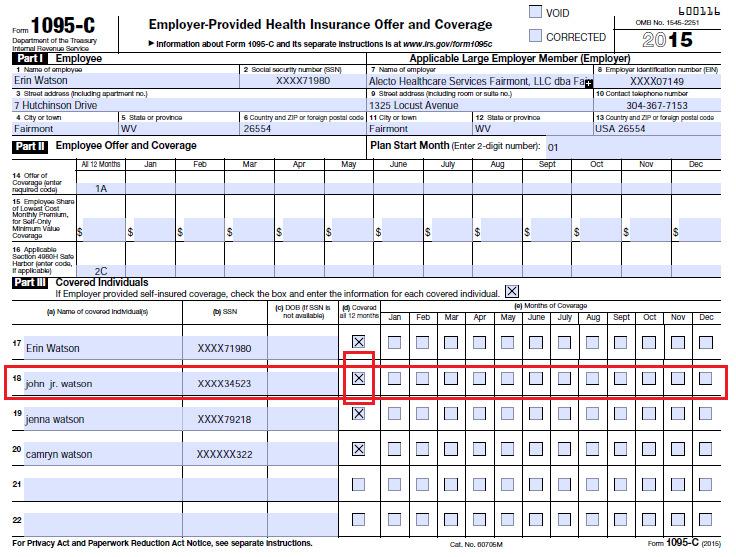
Task: Click the employer name field Alecto Healthcare Services
Action: click(x=480, y=81)
